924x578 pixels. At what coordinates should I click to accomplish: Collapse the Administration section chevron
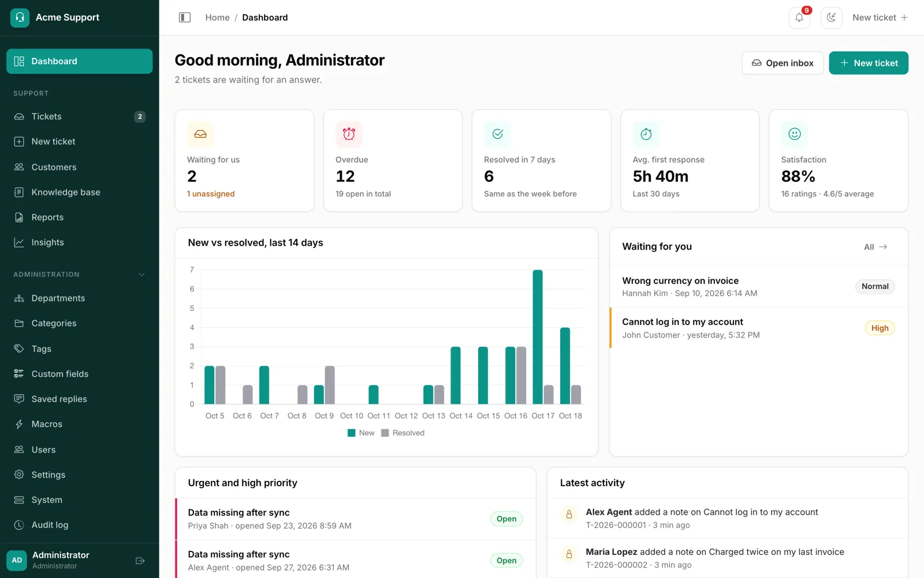(141, 275)
